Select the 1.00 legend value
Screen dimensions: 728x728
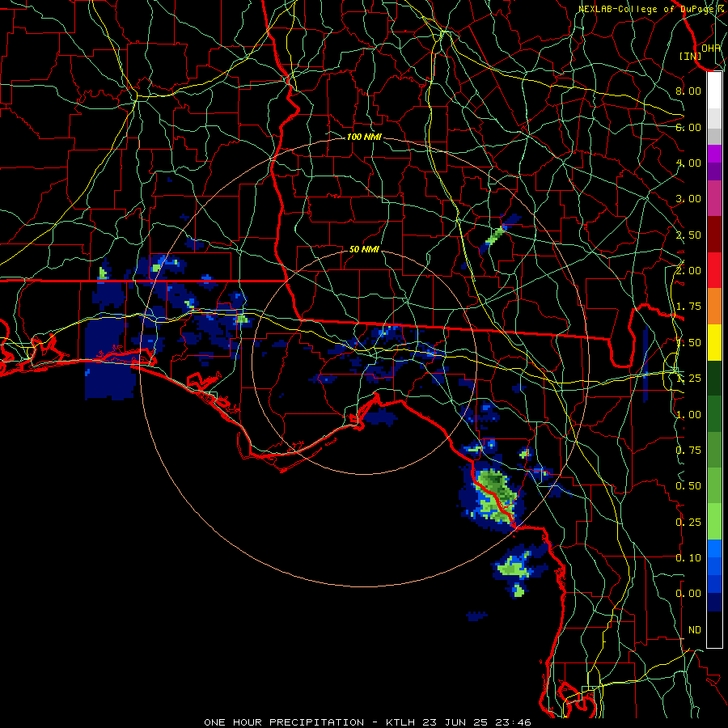[x=688, y=415]
